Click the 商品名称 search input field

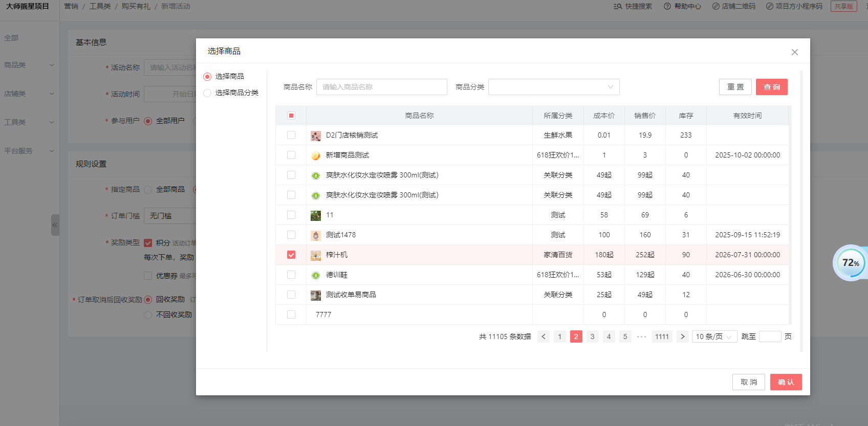tap(381, 87)
